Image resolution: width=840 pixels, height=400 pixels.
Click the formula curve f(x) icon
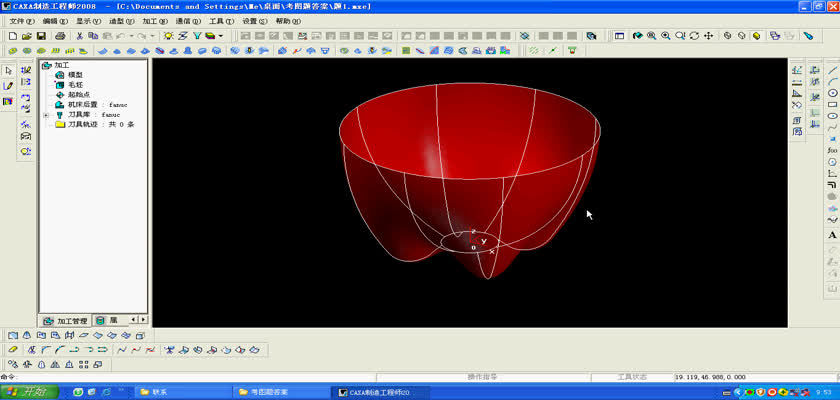pos(832,150)
